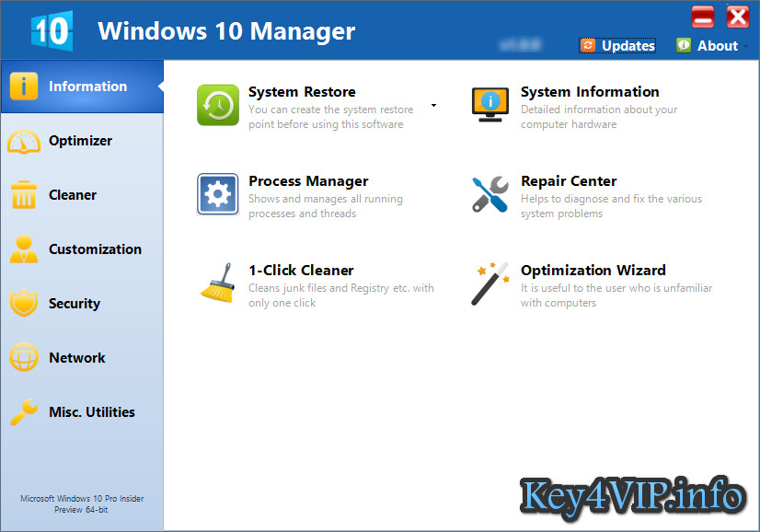Click the 'Windows 10 Manager' title text
The height and width of the screenshot is (532, 760).
[226, 31]
